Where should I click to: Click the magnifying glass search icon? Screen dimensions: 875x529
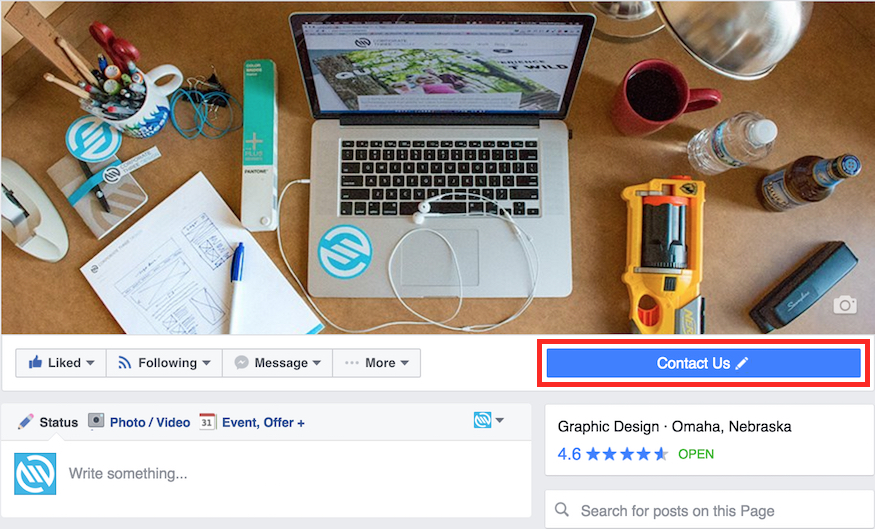coord(562,509)
